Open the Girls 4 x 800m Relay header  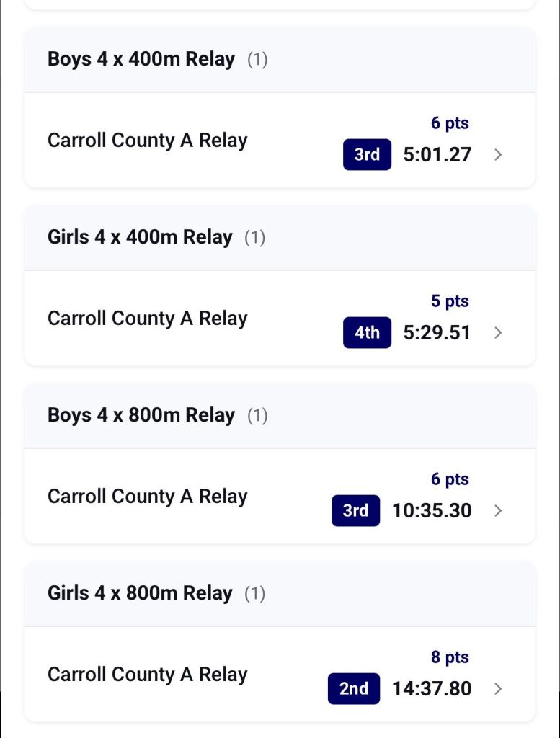pos(140,593)
